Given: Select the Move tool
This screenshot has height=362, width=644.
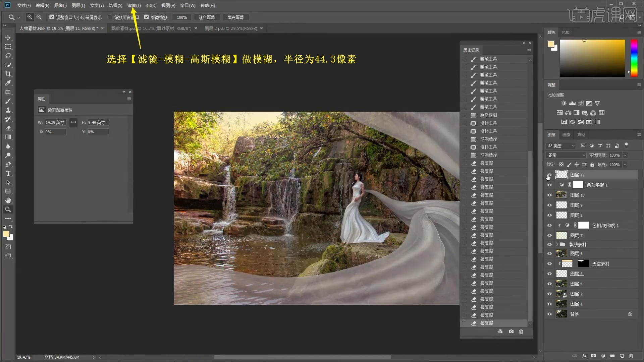Looking at the screenshot, I should 8,38.
